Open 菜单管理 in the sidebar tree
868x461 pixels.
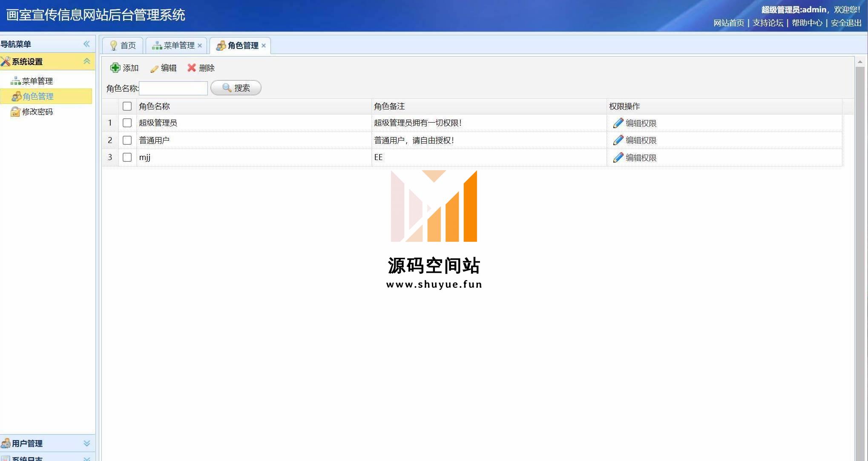tap(37, 81)
